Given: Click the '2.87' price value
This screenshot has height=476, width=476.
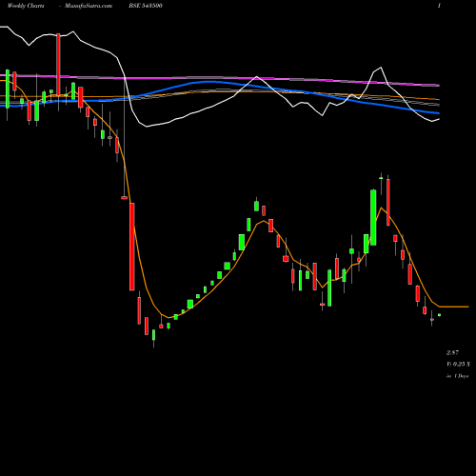Looking at the screenshot, I should pyautogui.click(x=452, y=352).
